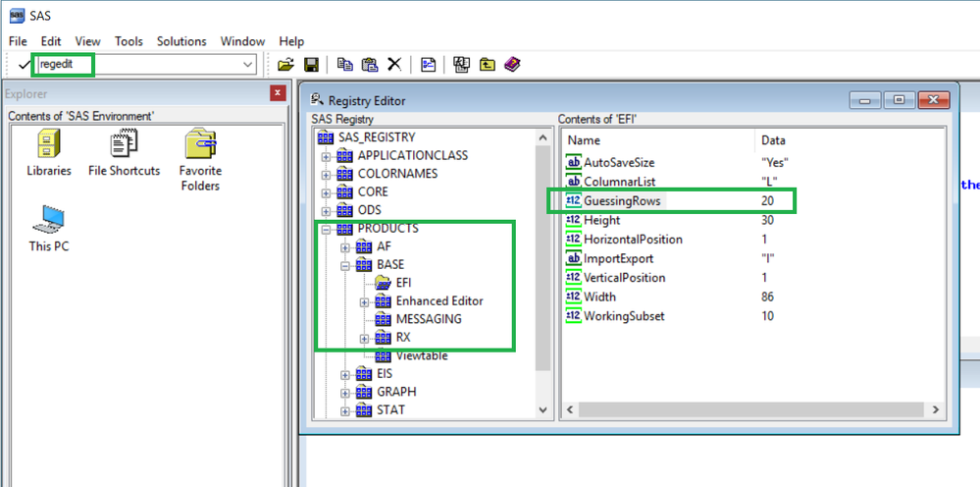Expand the AF registry key
This screenshot has width=980, height=487.
click(345, 247)
